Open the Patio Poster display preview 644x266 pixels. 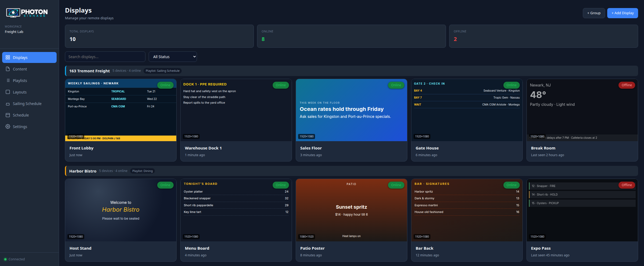coord(352,210)
